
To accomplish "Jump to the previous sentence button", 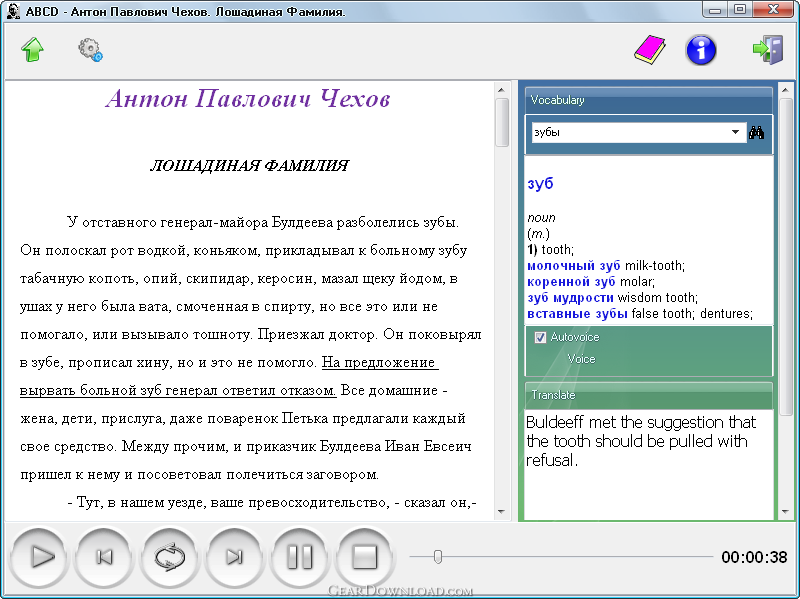I will 104,557.
